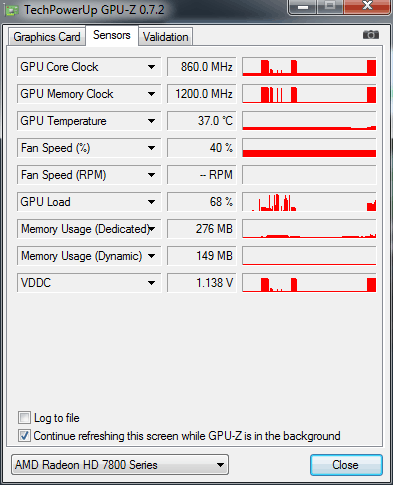Open the Validation tab
This screenshot has width=393, height=485.
[166, 37]
